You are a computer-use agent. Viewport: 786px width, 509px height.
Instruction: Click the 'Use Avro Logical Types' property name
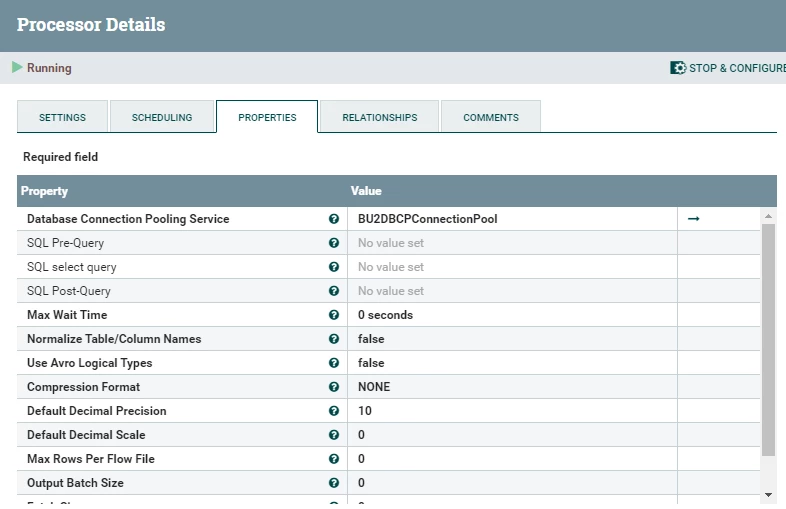click(90, 363)
